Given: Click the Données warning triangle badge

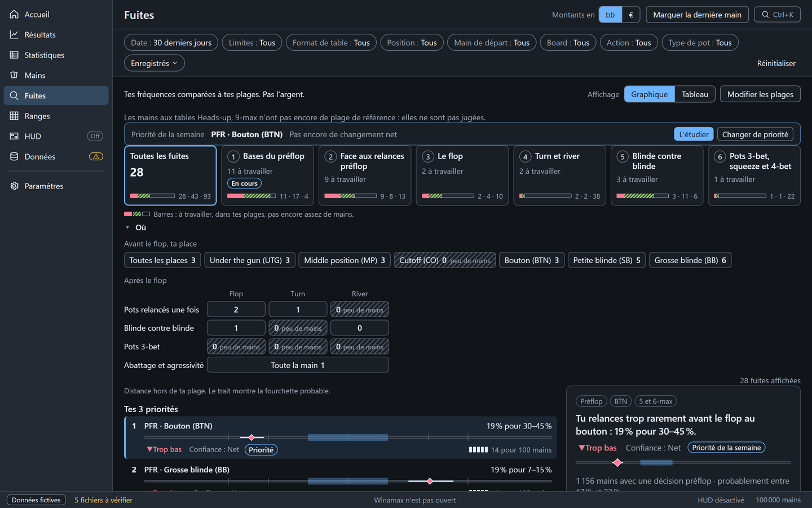Looking at the screenshot, I should point(96,156).
